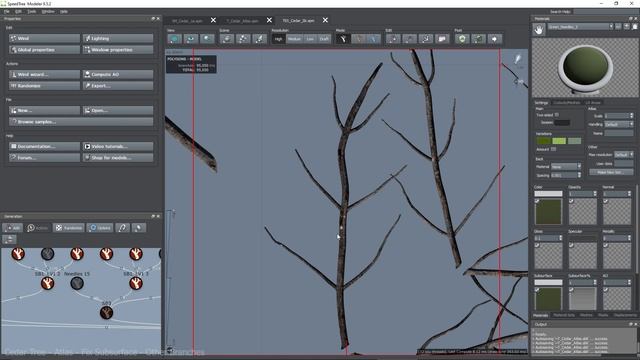Select the SB1_LV1 2 branch node

pyautogui.click(x=47, y=283)
